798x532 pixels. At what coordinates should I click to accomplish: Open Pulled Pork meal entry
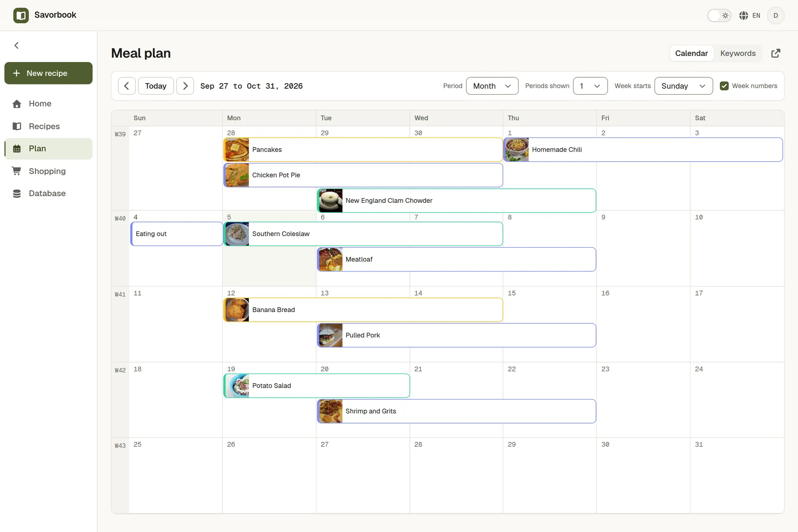(456, 335)
